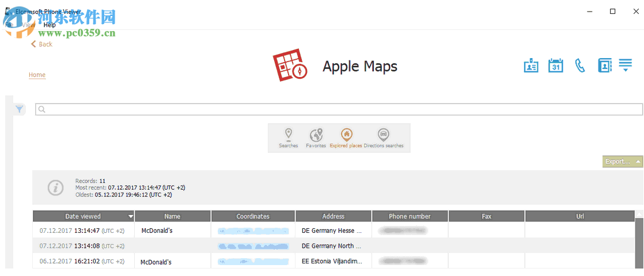Click coordinates link in 16:21:02 row

pyautogui.click(x=253, y=261)
